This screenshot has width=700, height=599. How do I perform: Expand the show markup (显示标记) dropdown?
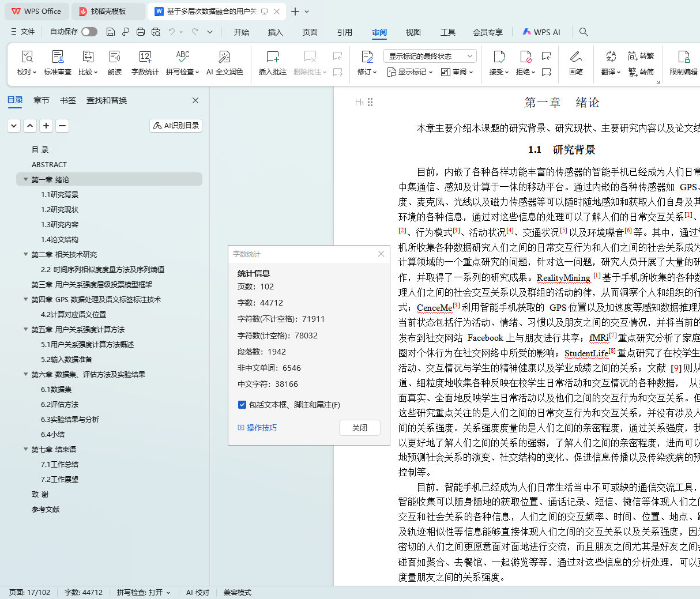409,72
